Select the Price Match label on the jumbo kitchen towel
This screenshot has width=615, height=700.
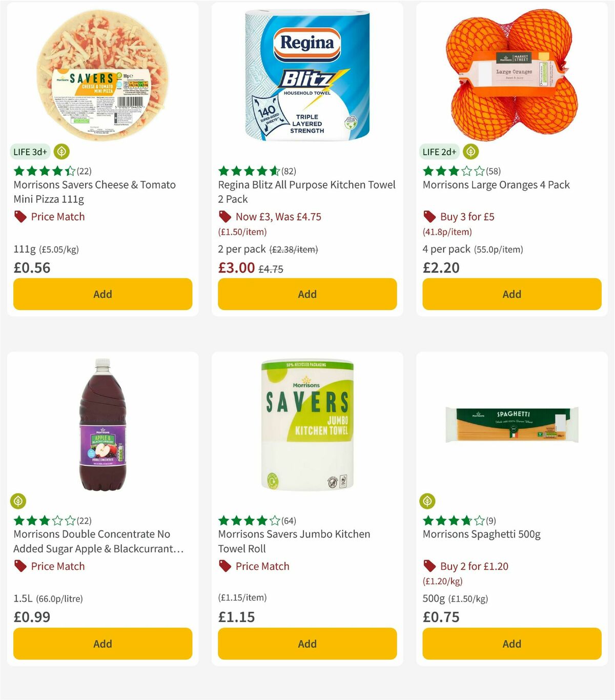pyautogui.click(x=262, y=566)
